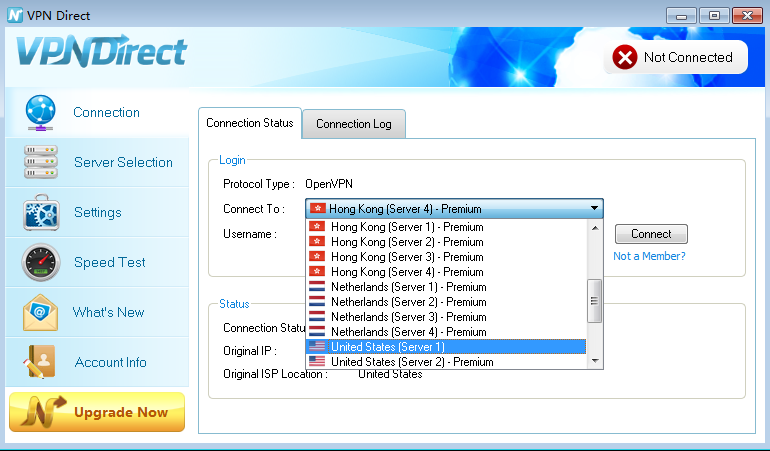The image size is (770, 451).
Task: Click the Connect To combo box showing Hong Kong Server 4
Action: coord(454,209)
